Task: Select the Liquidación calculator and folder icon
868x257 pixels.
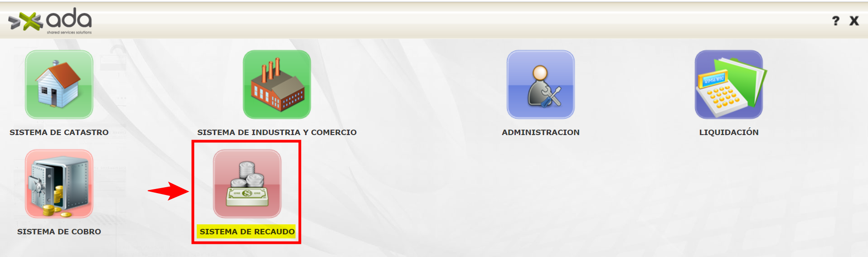Action: [730, 84]
